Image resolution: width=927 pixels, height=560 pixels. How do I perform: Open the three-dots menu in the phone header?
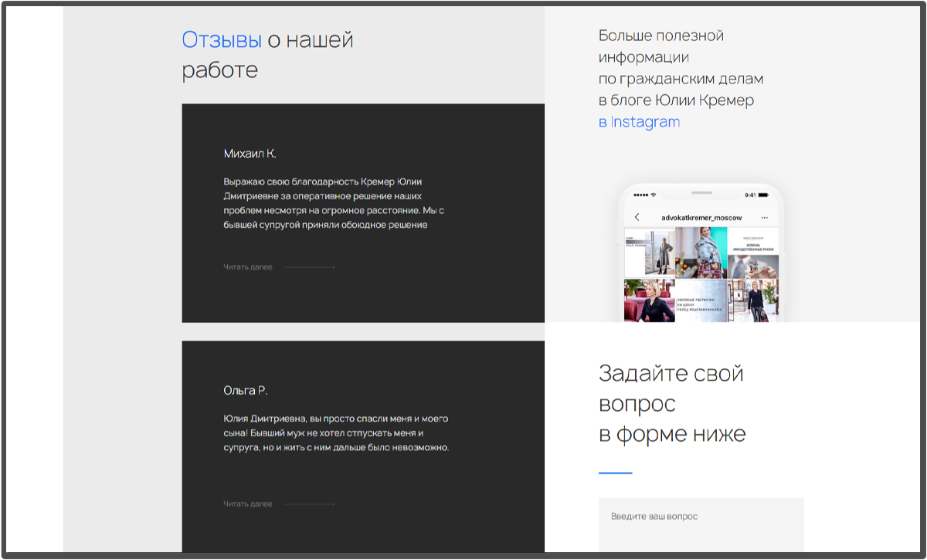pos(765,218)
